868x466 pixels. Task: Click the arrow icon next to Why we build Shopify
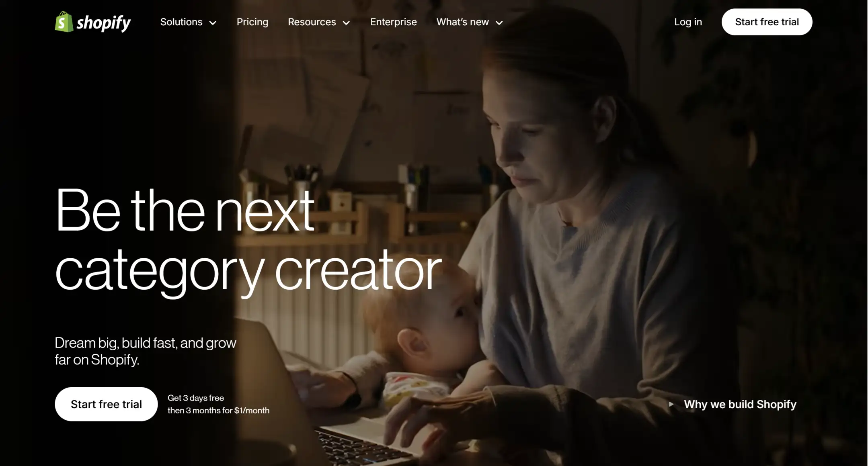coord(671,404)
